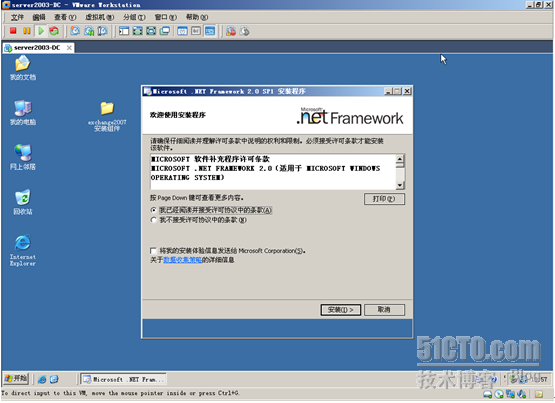
Task: Open the 分组 menu
Action: click(134, 17)
